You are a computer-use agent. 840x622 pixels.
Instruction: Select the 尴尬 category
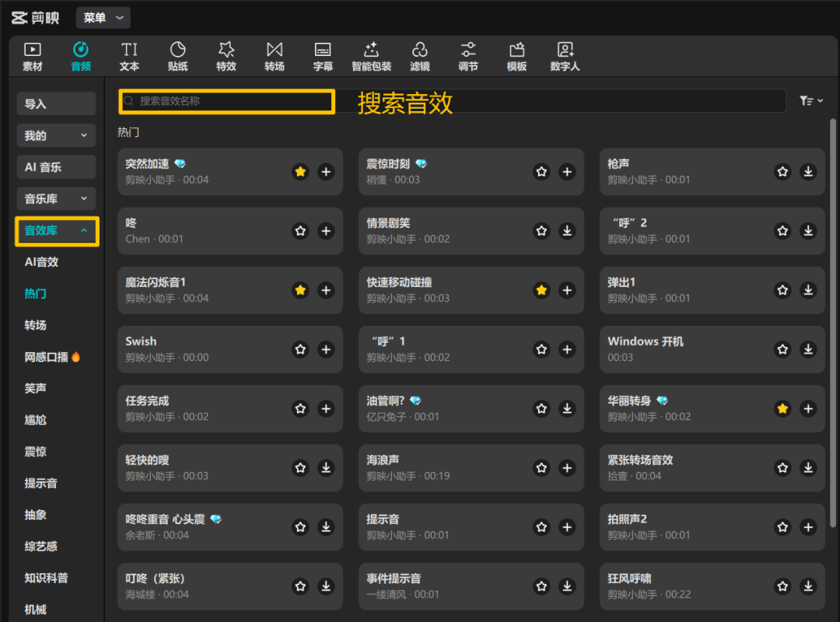coord(35,420)
